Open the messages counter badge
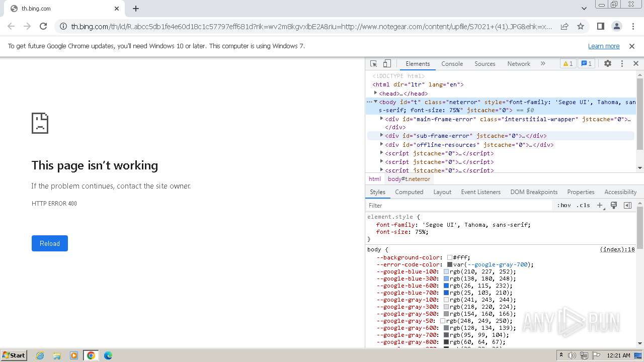644x362 pixels. click(x=586, y=64)
